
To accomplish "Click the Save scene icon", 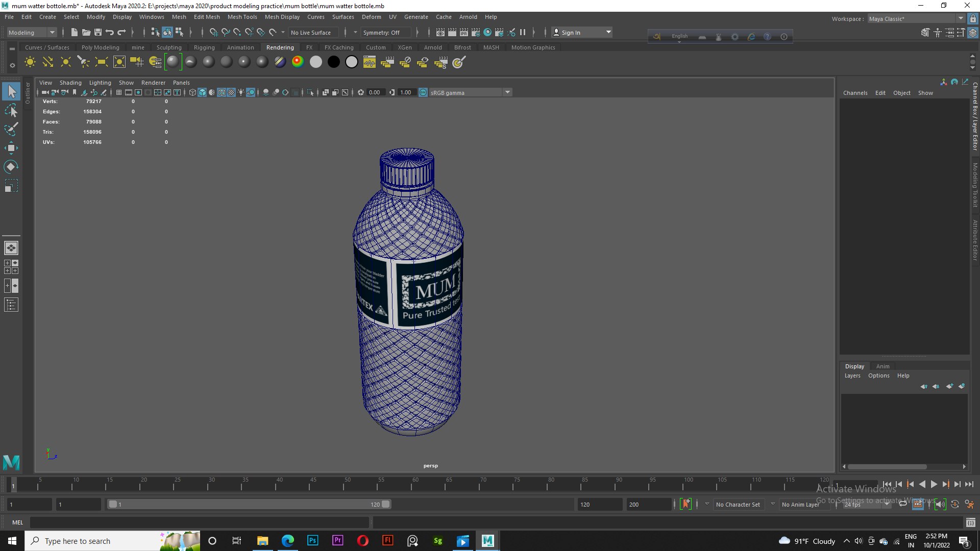I will 98,32.
